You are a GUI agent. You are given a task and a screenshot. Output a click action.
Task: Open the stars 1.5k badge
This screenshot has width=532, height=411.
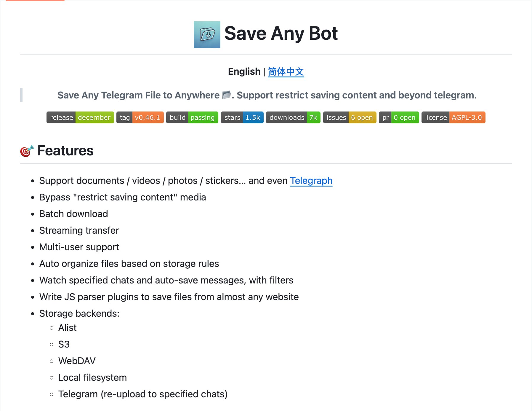pos(242,117)
